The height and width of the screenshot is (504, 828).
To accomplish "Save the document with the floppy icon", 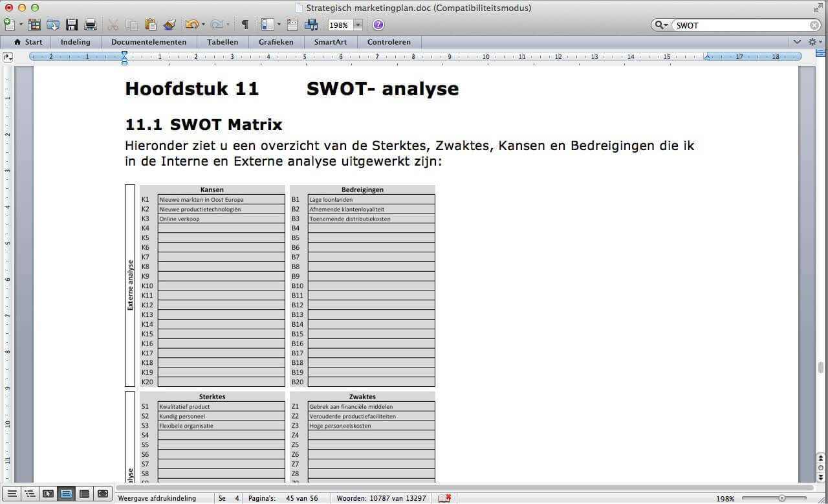I will pos(72,25).
